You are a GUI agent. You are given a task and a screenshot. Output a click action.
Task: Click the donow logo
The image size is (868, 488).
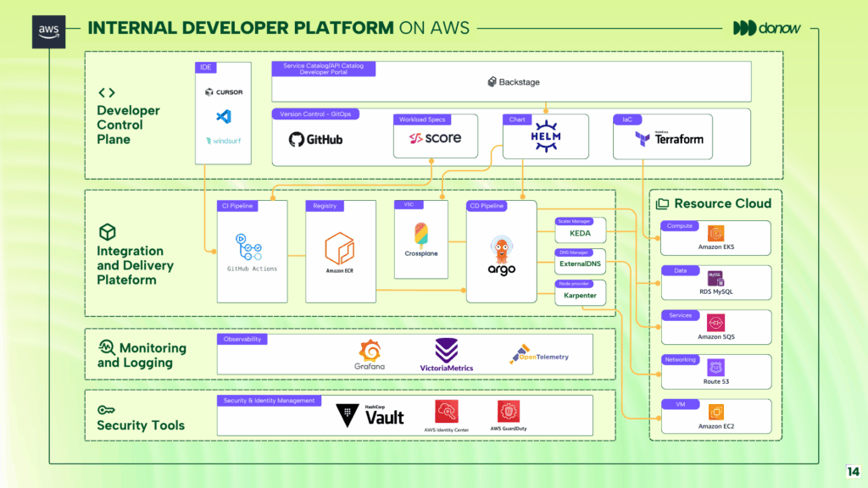766,28
